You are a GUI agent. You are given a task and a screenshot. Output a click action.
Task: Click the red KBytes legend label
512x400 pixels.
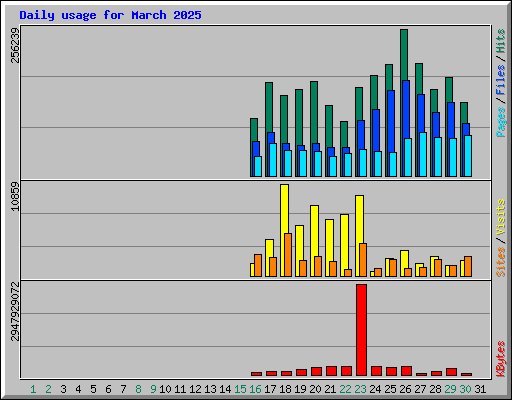pyautogui.click(x=500, y=359)
